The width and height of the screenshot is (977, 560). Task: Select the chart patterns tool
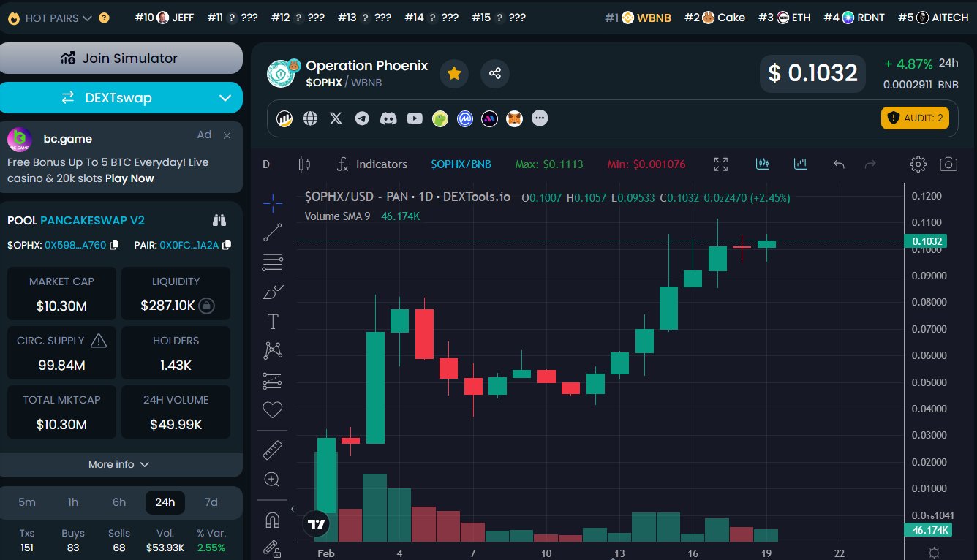click(x=273, y=351)
